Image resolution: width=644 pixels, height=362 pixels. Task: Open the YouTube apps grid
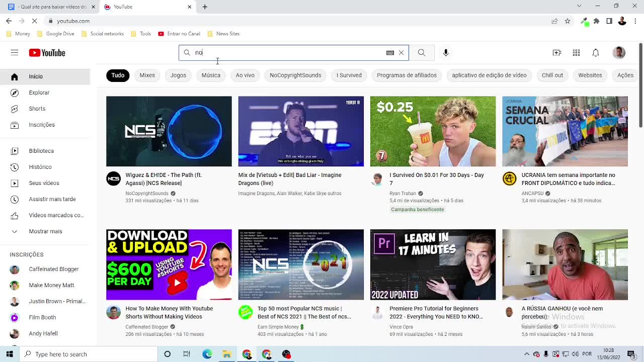coord(576,53)
